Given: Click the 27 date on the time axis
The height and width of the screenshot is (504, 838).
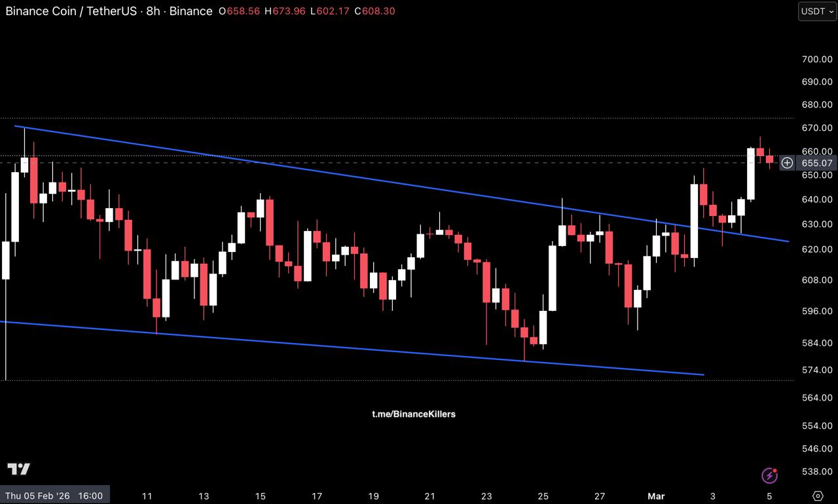Looking at the screenshot, I should [600, 496].
